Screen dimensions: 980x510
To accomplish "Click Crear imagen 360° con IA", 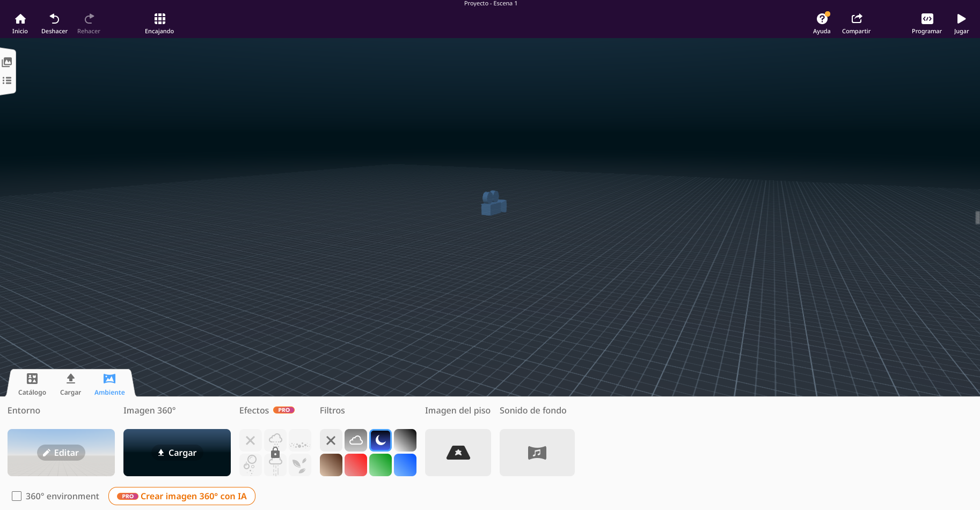I will coord(182,496).
